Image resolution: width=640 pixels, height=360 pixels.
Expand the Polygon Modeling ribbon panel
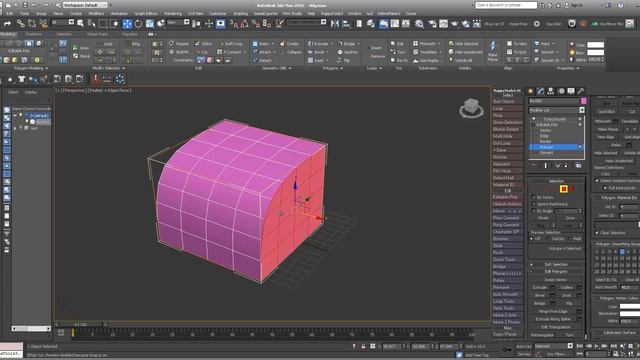(31, 68)
